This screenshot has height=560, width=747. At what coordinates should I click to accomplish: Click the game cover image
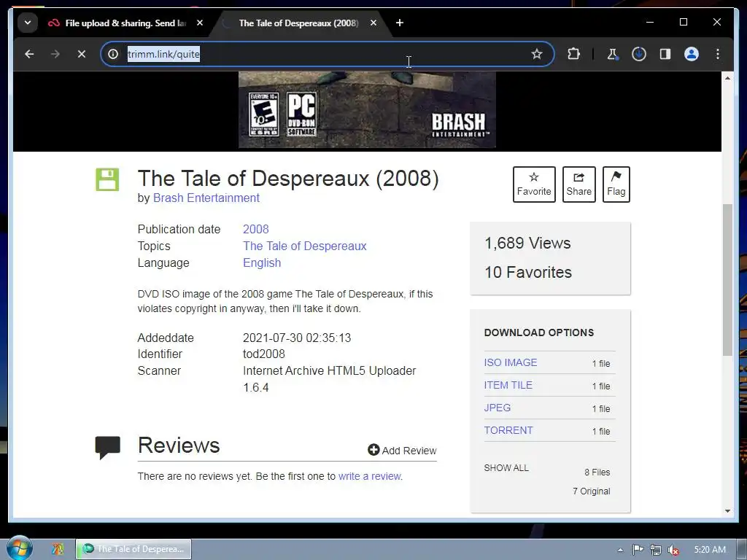[367, 109]
